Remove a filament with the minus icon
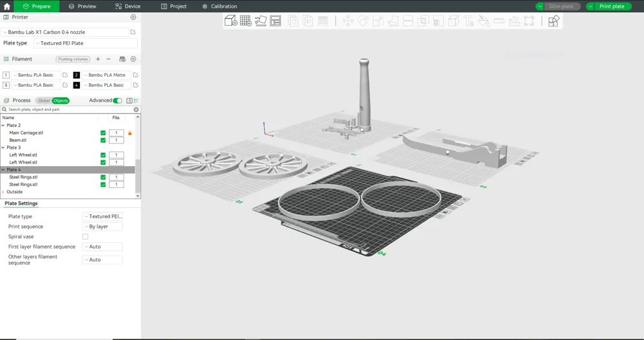The height and width of the screenshot is (340, 644). point(108,59)
